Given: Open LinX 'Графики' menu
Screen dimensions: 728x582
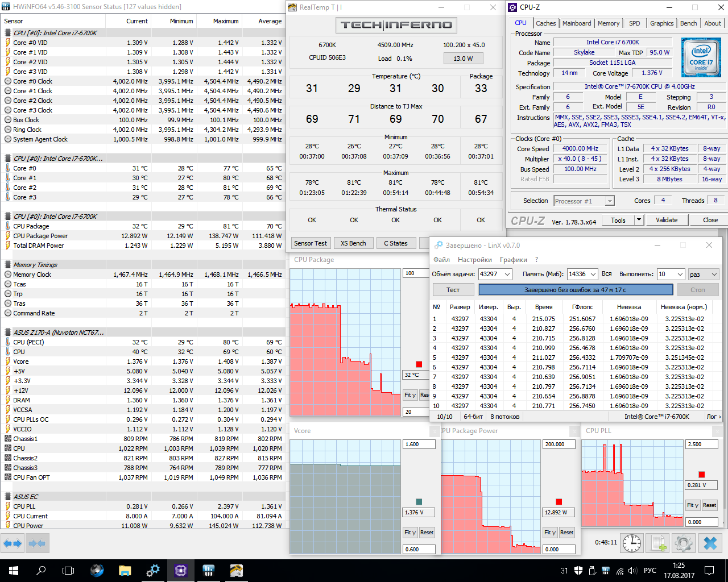Looking at the screenshot, I should [514, 260].
